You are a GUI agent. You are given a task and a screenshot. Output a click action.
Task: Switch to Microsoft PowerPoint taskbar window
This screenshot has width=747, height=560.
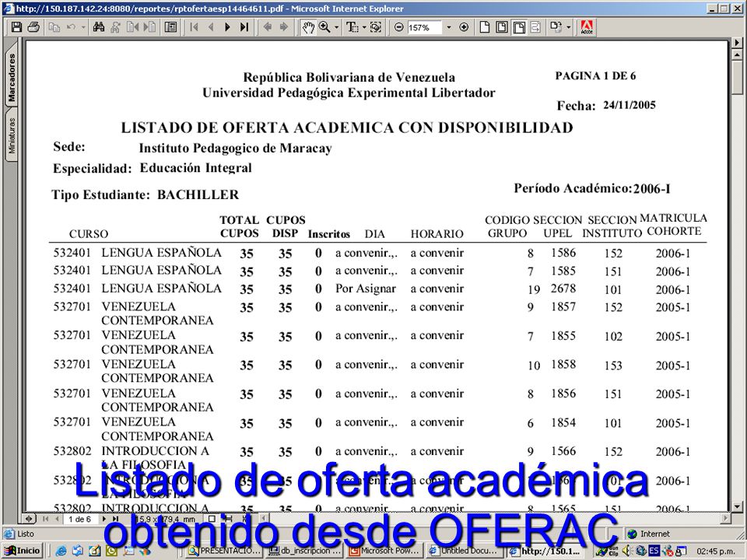coord(384,551)
